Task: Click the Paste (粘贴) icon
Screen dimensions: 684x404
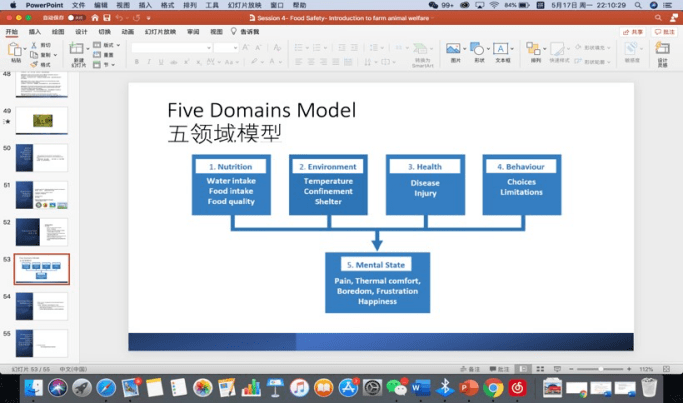Action: pos(15,50)
